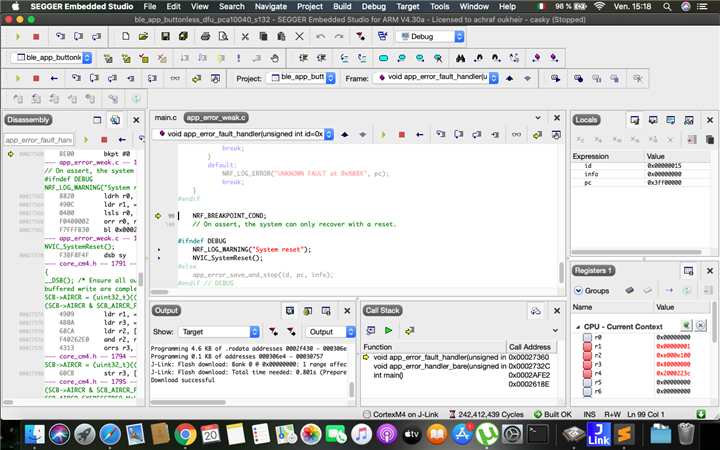Click the Redo arrow icon
This screenshot has height=450, width=720.
(338, 36)
